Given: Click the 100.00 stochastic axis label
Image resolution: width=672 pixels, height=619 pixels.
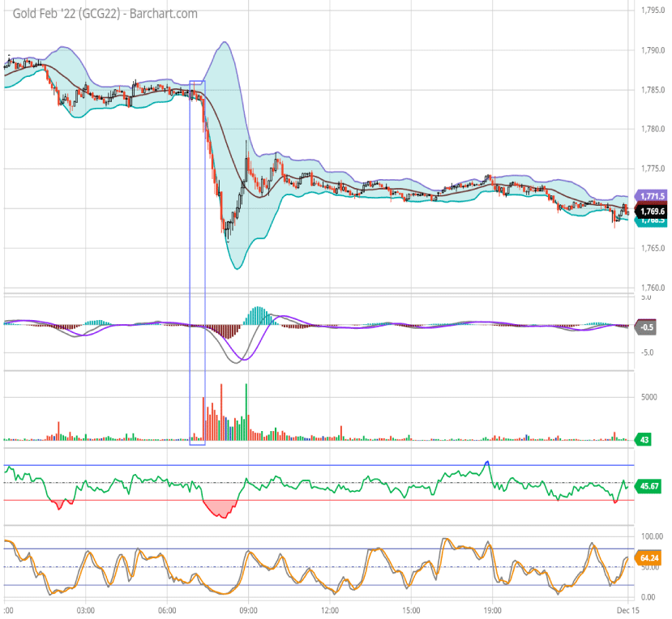Looking at the screenshot, I should (652, 536).
